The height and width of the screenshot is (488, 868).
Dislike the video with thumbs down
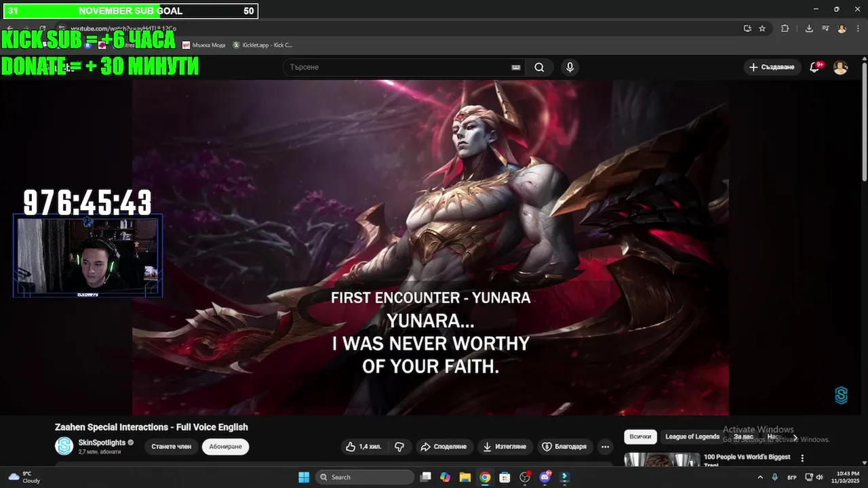coord(399,447)
